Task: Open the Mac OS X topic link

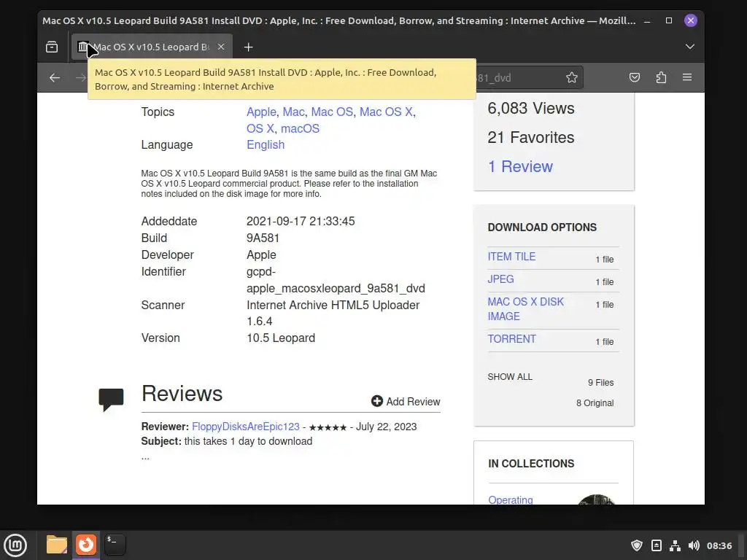Action: (x=386, y=112)
